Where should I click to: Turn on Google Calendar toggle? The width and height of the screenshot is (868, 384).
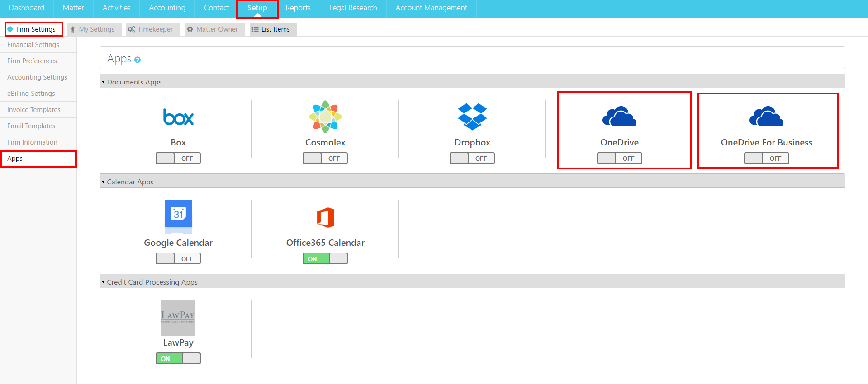tap(178, 258)
